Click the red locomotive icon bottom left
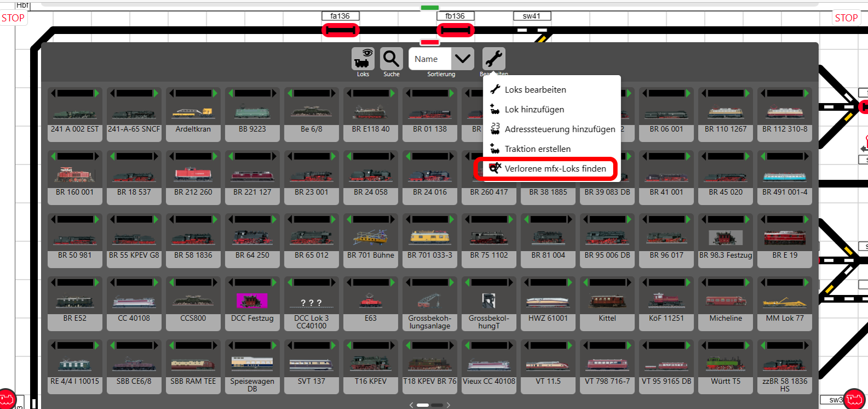The image size is (868, 409). (7, 399)
